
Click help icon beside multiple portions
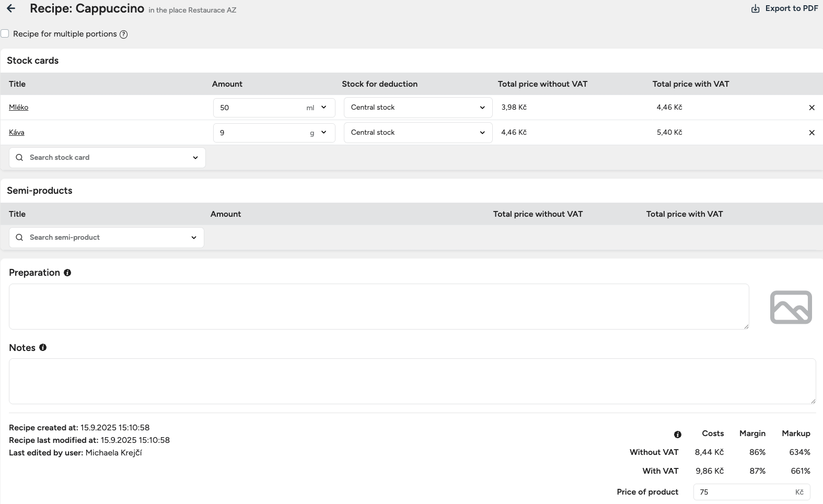[123, 34]
